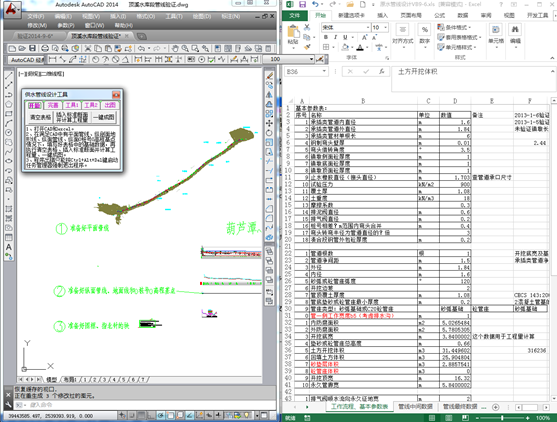This screenshot has height=422, width=557.
Task: Open the Excel font color dropdown arrow
Action: 368,47
